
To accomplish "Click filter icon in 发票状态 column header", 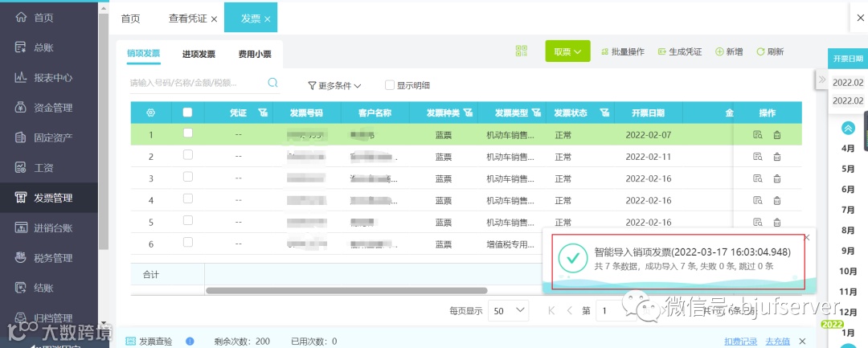I will 604,113.
